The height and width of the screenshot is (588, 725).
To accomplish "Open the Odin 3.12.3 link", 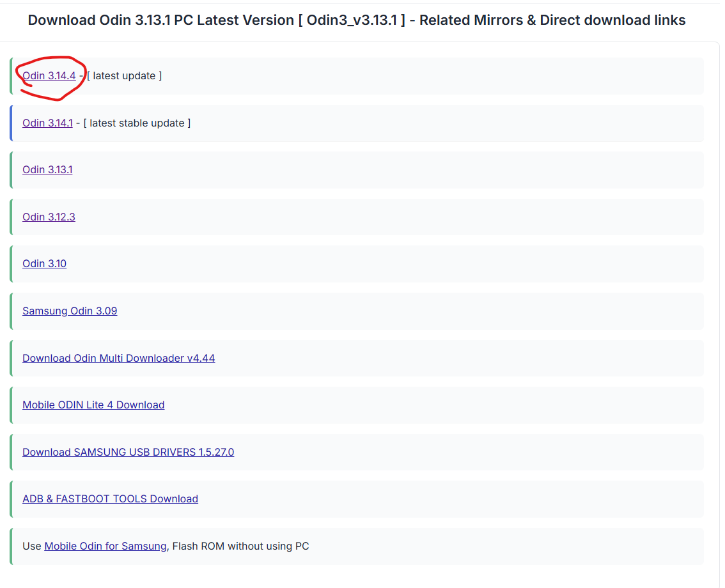I will [x=49, y=217].
